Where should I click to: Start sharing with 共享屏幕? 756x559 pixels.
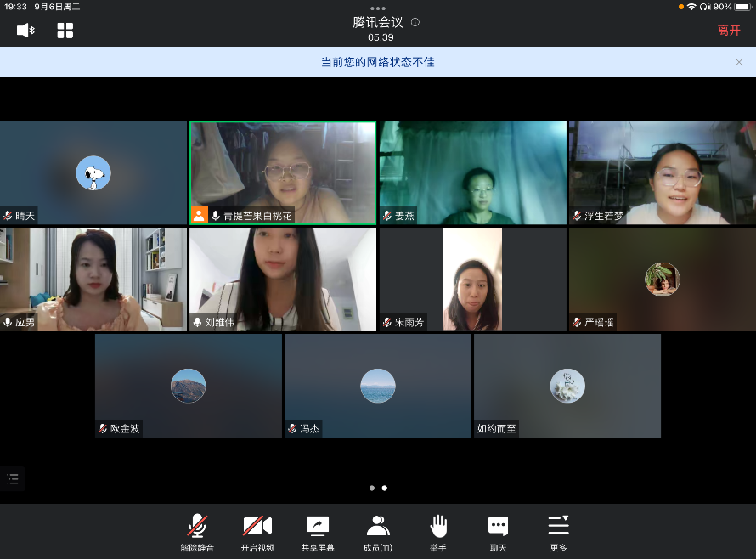pyautogui.click(x=318, y=533)
